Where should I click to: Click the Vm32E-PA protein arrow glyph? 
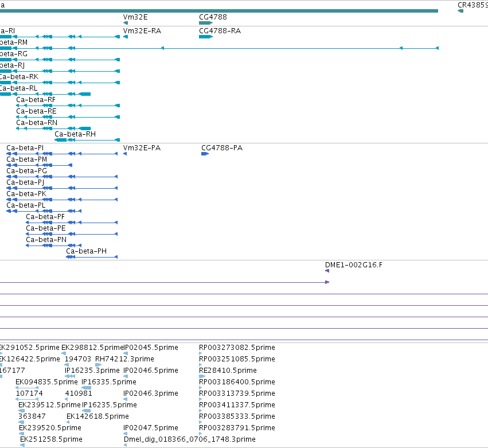(125, 154)
